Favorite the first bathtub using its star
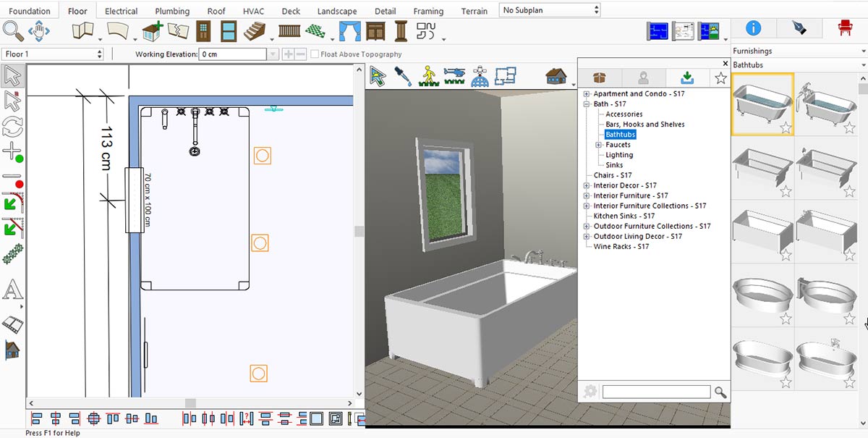The width and height of the screenshot is (868, 438). [x=786, y=128]
